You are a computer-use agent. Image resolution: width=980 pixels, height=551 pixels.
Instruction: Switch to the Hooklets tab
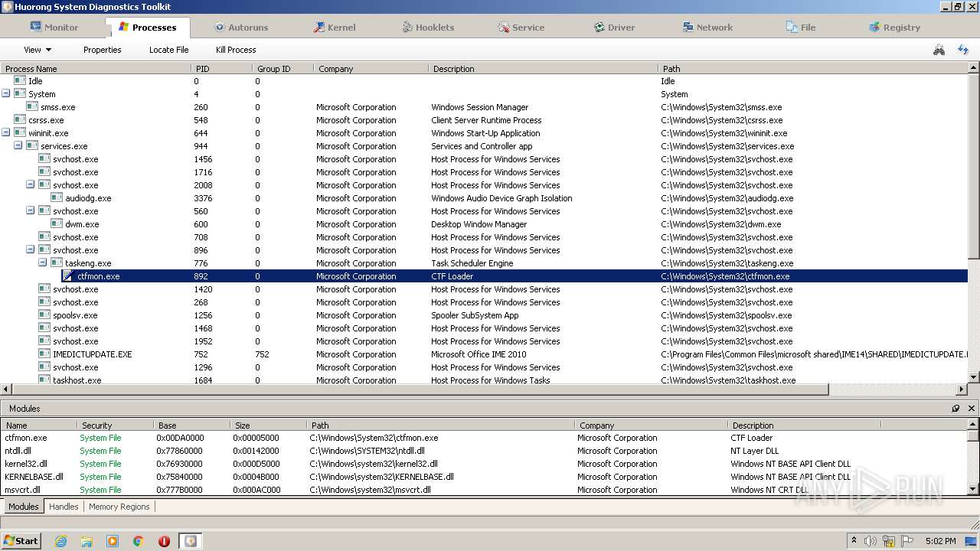tap(427, 27)
